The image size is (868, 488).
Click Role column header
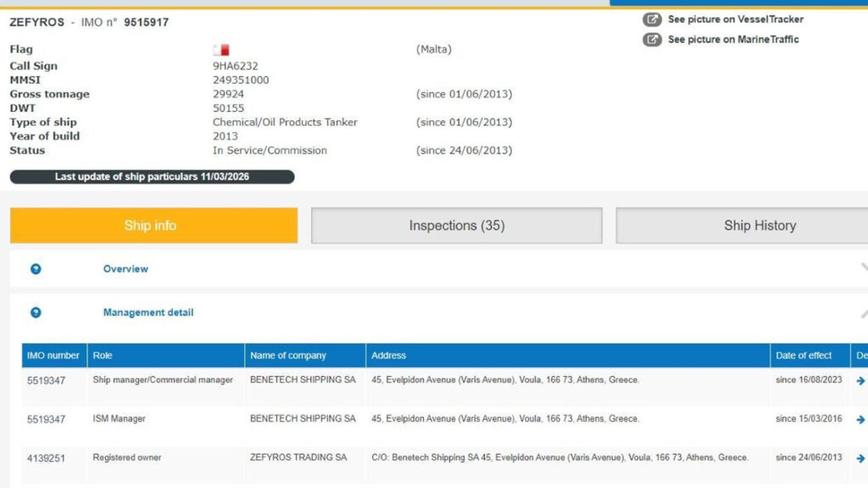(x=165, y=356)
